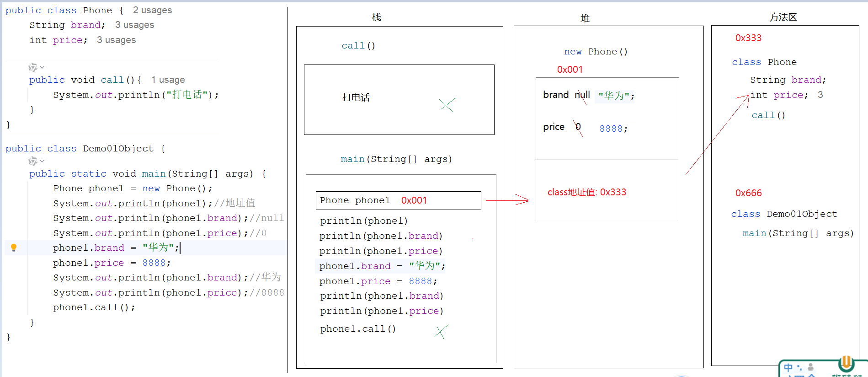The height and width of the screenshot is (377, 868).
Task: Click the gray user icon in the input method bar
Action: [x=810, y=367]
